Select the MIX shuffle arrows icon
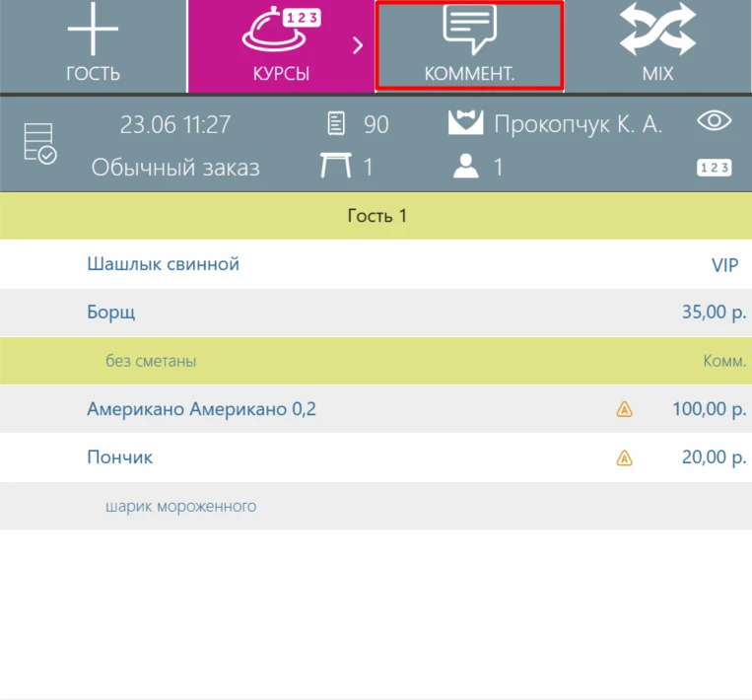752x700 pixels. coord(657,29)
